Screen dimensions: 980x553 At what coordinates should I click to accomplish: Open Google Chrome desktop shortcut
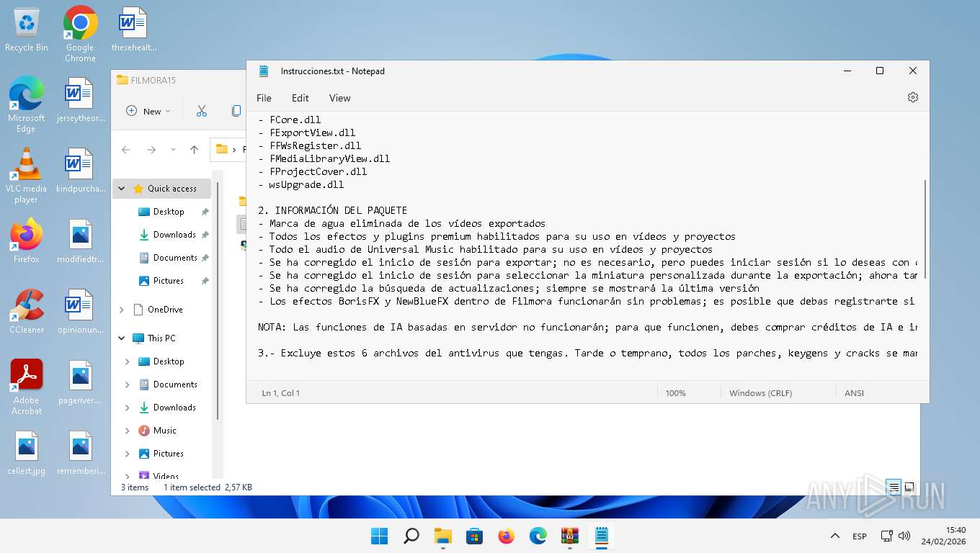tap(80, 34)
